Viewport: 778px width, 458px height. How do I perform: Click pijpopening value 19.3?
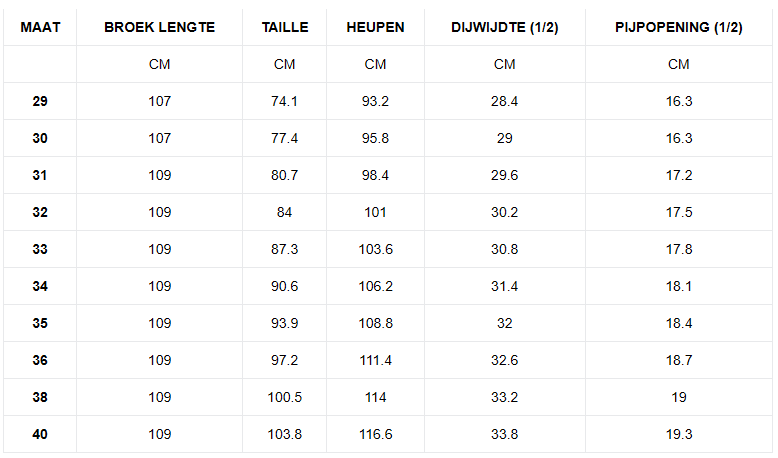tap(679, 434)
